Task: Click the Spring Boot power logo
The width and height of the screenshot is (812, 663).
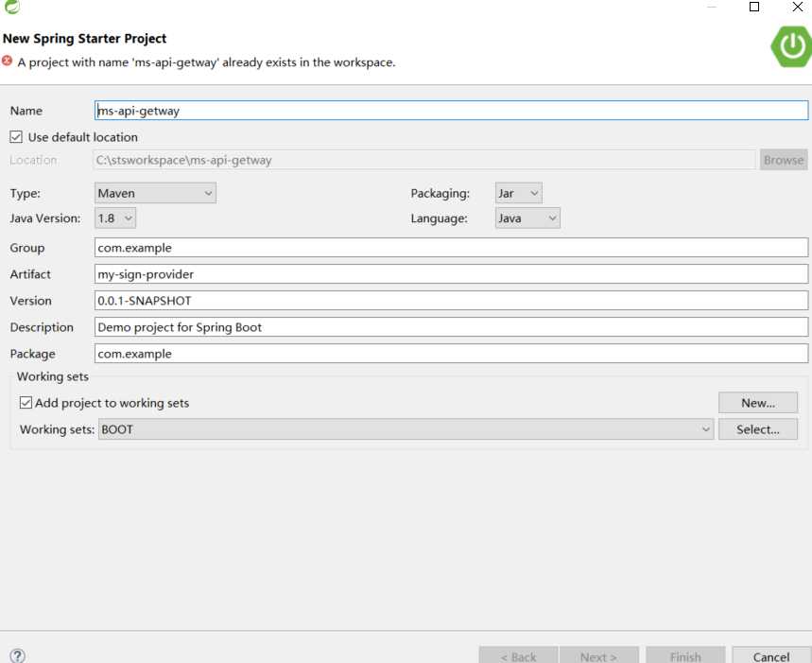Action: (791, 46)
